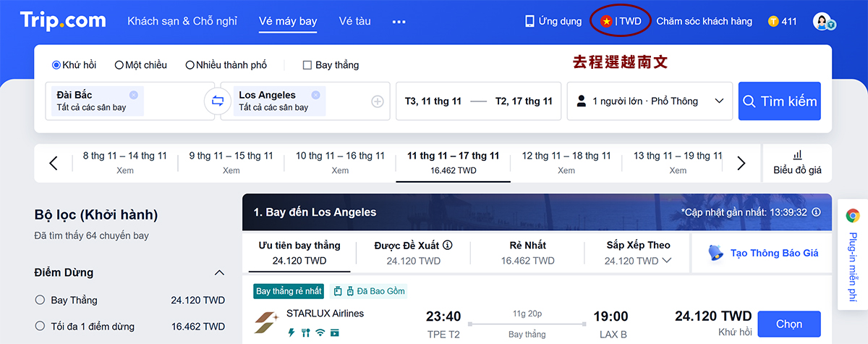The height and width of the screenshot is (344, 868).
Task: Select the Nhiều thành phố multi-city option
Action: (190, 65)
